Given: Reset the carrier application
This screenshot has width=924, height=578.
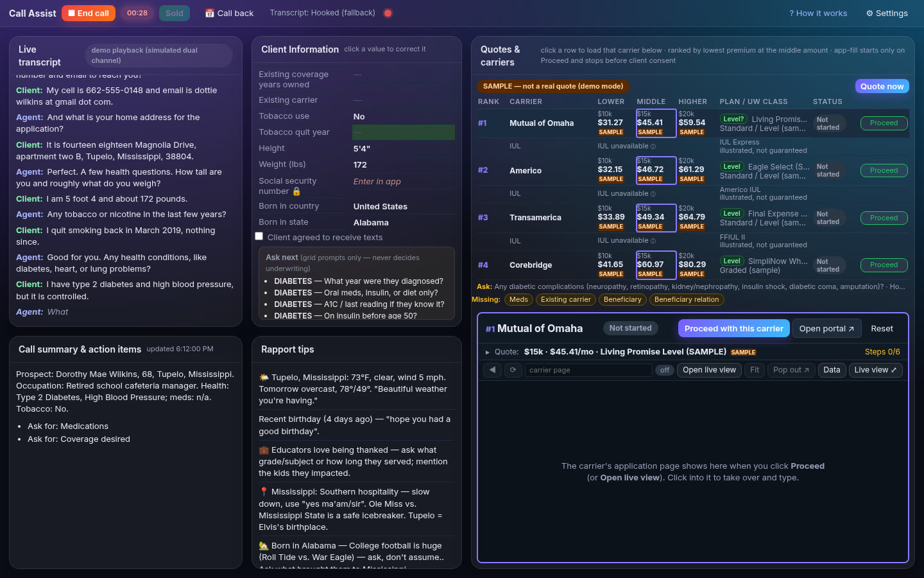Looking at the screenshot, I should (x=882, y=328).
